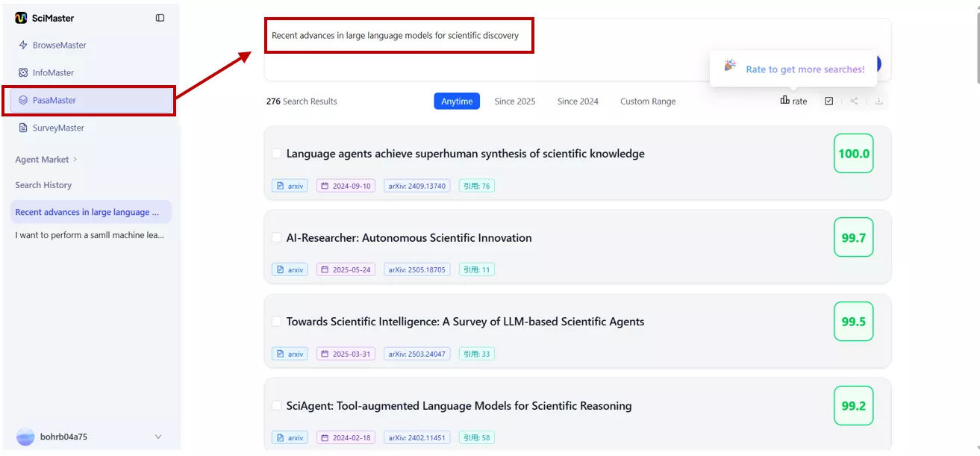
Task: Download the search results
Action: (x=878, y=100)
